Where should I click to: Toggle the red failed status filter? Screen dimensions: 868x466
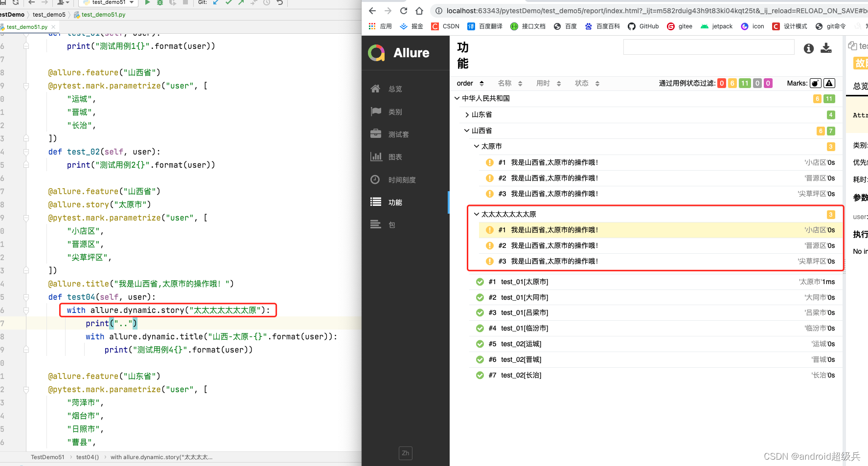click(722, 83)
